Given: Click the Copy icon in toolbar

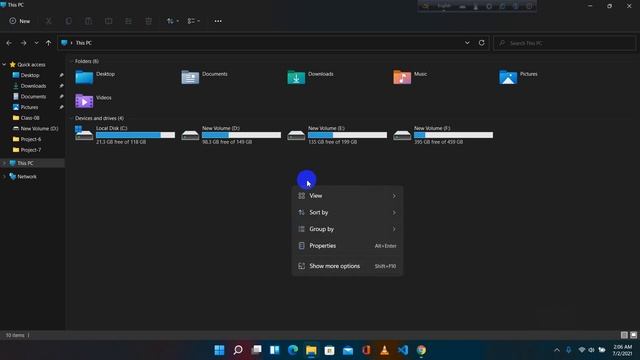Looking at the screenshot, I should (x=69, y=21).
